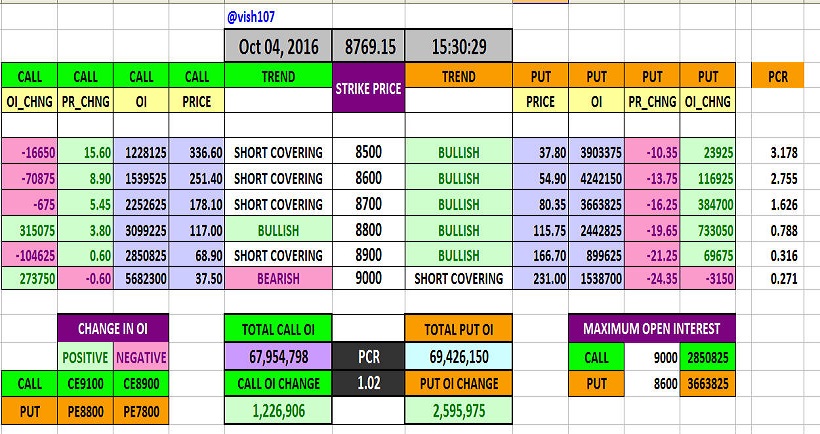Select the orange PCR column header

777,76
